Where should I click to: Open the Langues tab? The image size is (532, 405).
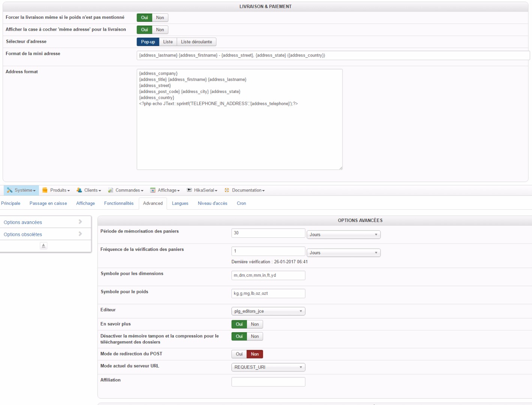(180, 203)
